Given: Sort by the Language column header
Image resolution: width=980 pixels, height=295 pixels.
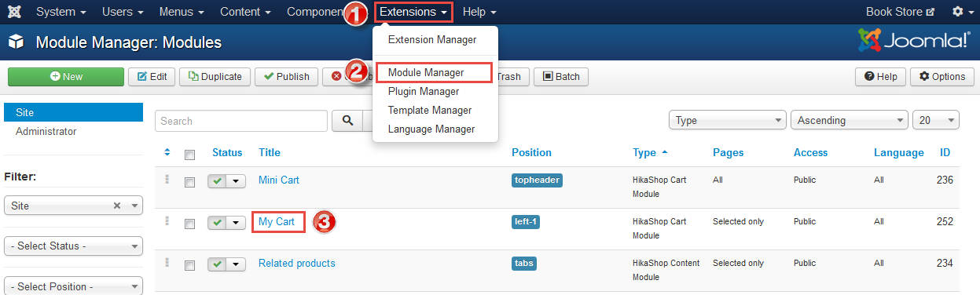Looking at the screenshot, I should 899,152.
